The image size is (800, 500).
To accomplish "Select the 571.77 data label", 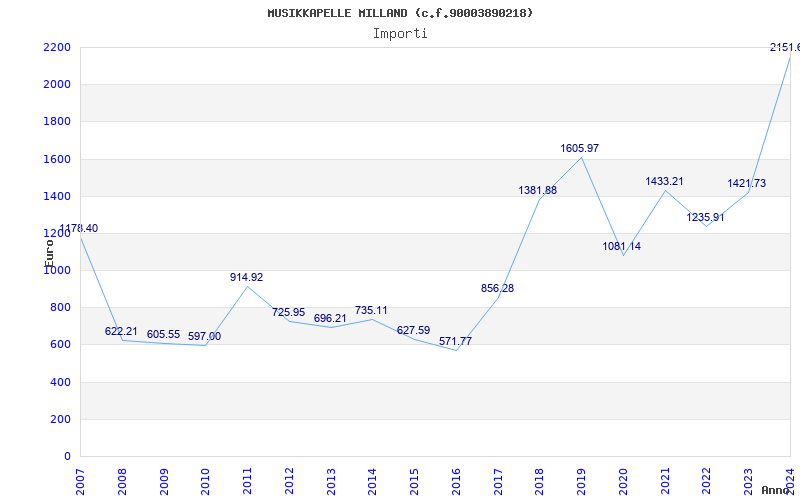I will point(455,341).
